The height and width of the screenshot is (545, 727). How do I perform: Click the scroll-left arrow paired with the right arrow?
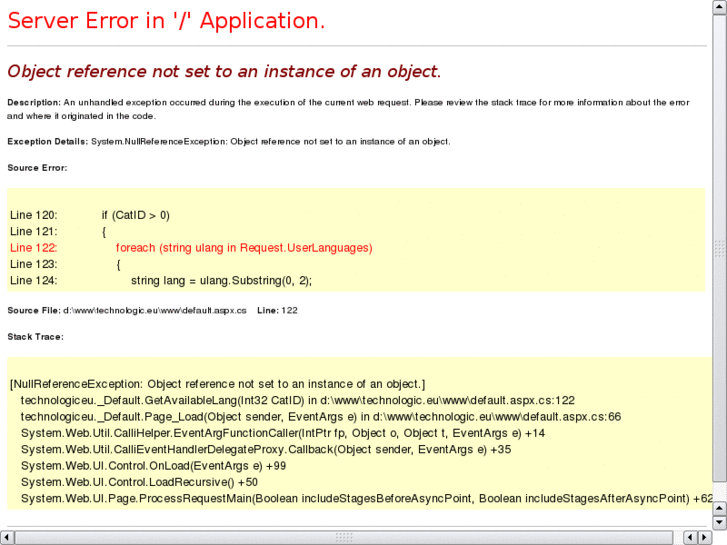(x=690, y=538)
